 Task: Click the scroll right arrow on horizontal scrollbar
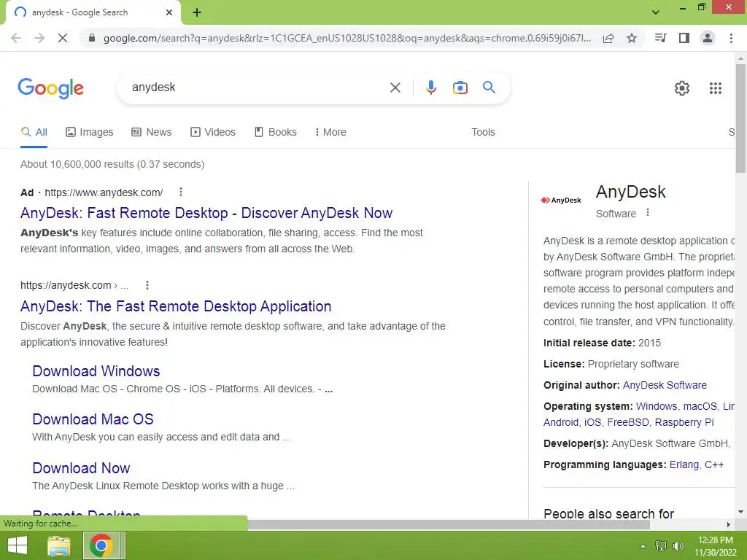(728, 525)
